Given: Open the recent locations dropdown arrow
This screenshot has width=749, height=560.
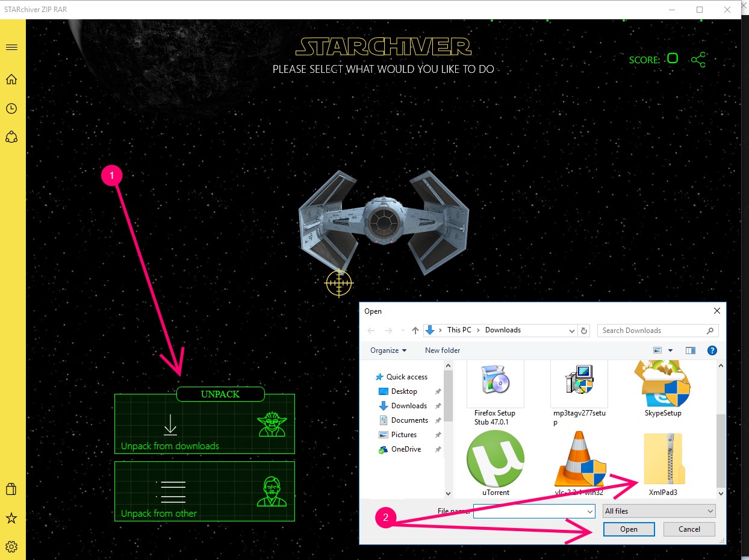Looking at the screenshot, I should point(403,331).
